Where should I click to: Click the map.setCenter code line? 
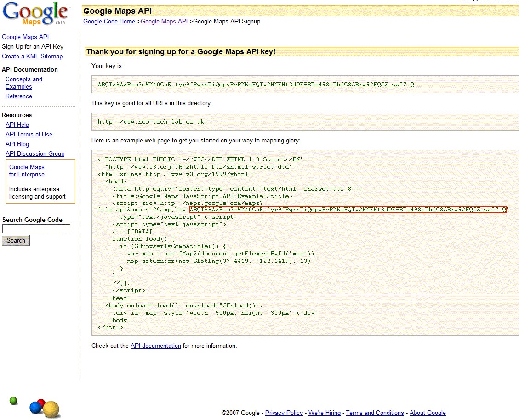point(221,261)
